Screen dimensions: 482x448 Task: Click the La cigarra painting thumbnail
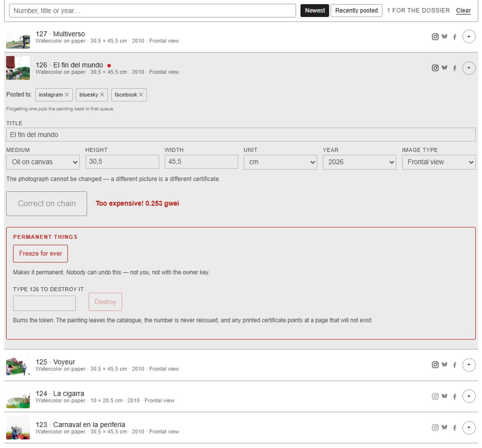[x=18, y=396]
